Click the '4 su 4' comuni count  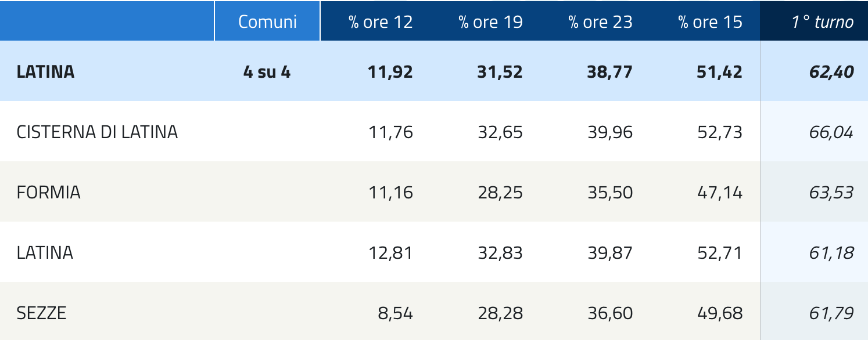(267, 72)
